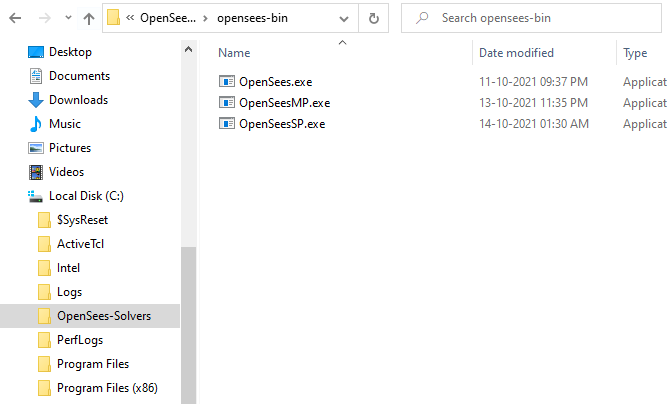Open Downloads in the navigation pane
This screenshot has height=404, width=667.
click(78, 100)
